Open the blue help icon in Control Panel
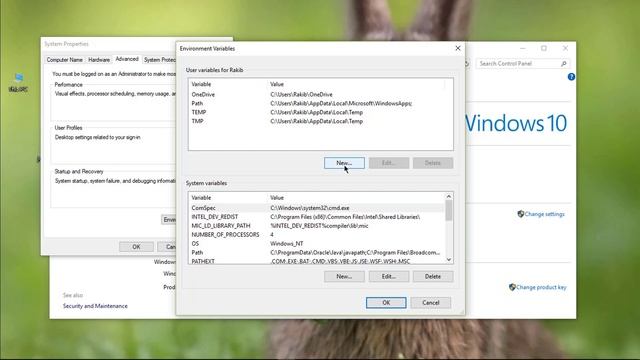 tap(571, 77)
